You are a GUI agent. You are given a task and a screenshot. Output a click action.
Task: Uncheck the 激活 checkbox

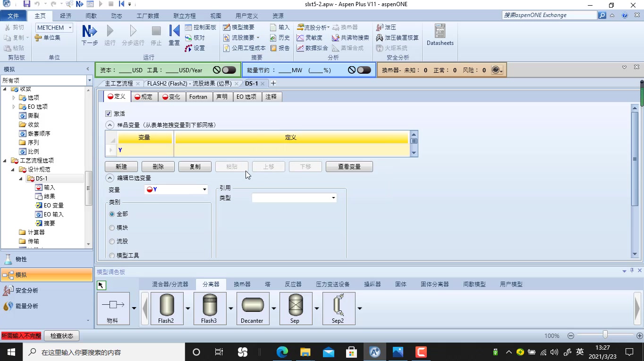(x=108, y=113)
